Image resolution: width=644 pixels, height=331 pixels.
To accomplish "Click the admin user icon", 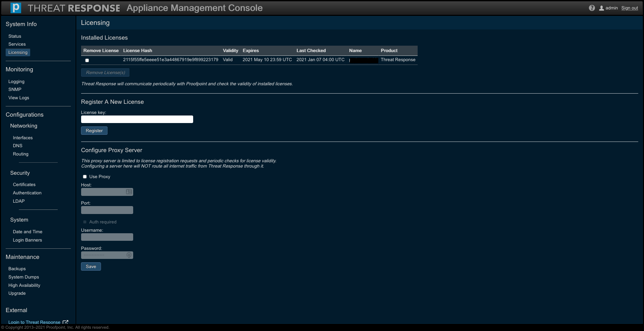I will [x=601, y=8].
